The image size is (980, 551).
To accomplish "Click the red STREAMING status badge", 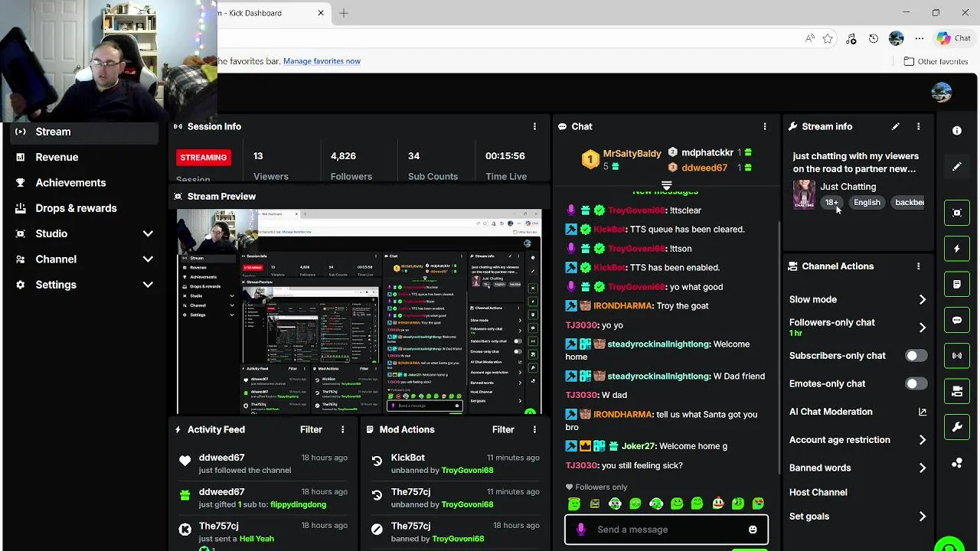I will click(x=204, y=158).
